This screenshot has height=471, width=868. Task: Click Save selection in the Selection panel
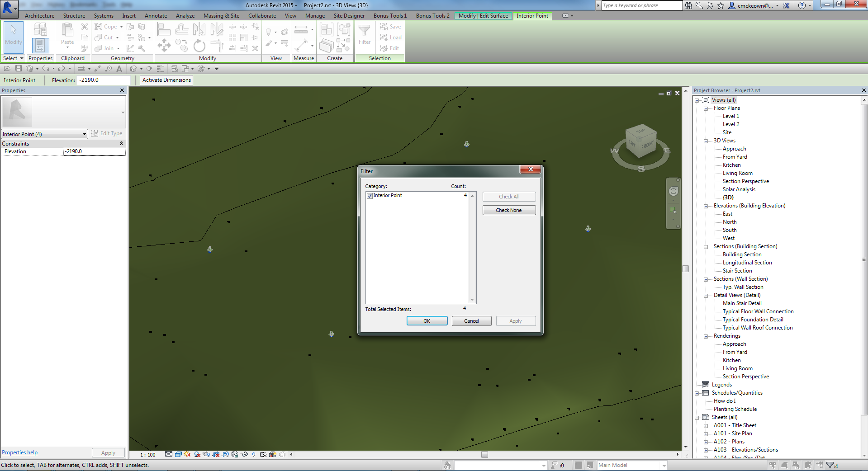tap(390, 26)
